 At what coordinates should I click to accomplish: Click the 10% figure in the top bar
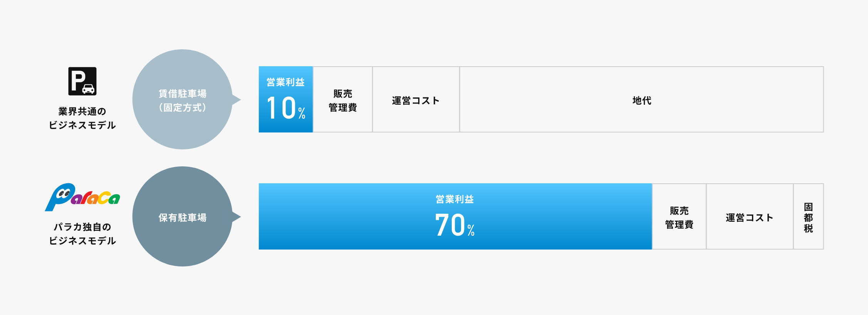coord(286,108)
